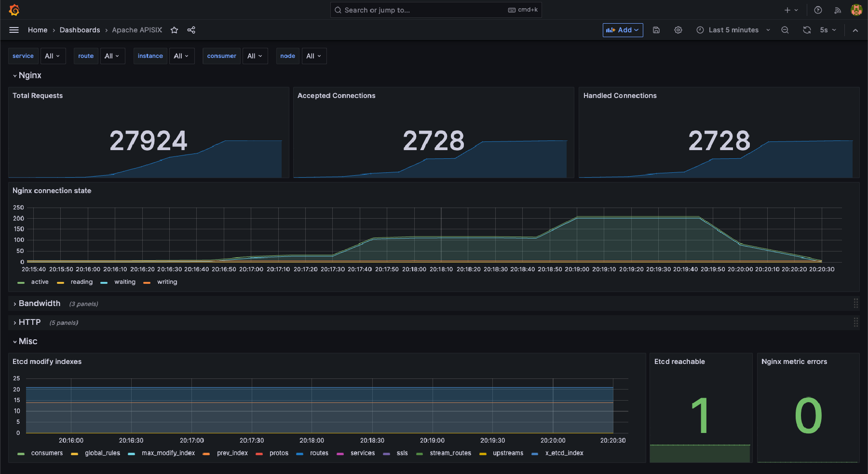Open the news RSS feed icon

[x=838, y=10]
